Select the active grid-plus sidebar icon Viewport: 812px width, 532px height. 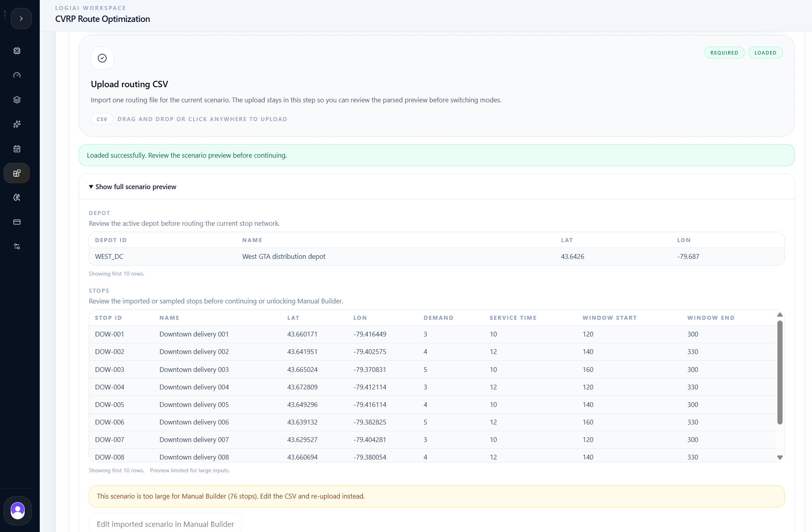[x=17, y=173]
